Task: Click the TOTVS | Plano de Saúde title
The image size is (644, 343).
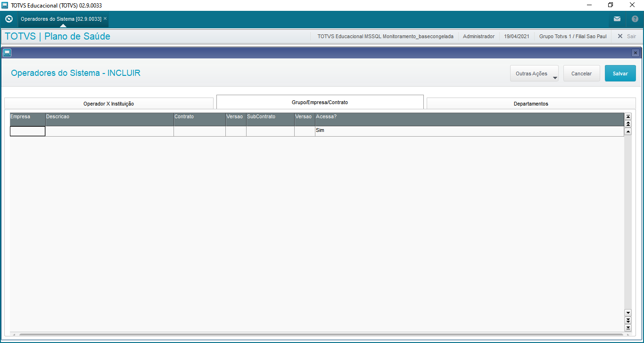Action: click(58, 36)
